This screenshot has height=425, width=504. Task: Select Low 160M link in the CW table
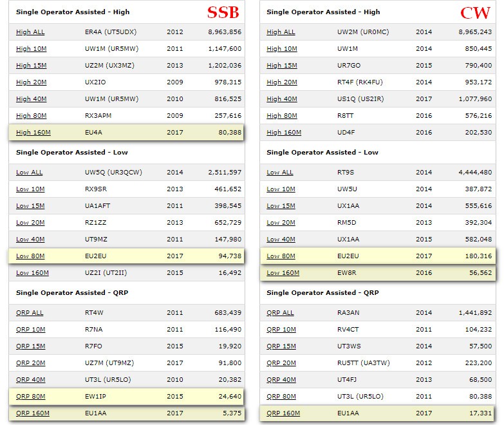click(283, 273)
